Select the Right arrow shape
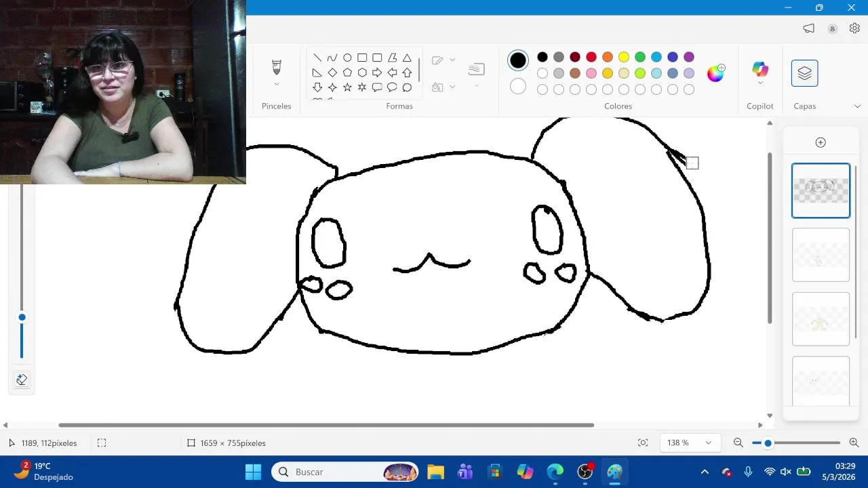This screenshot has width=868, height=488. (x=377, y=73)
